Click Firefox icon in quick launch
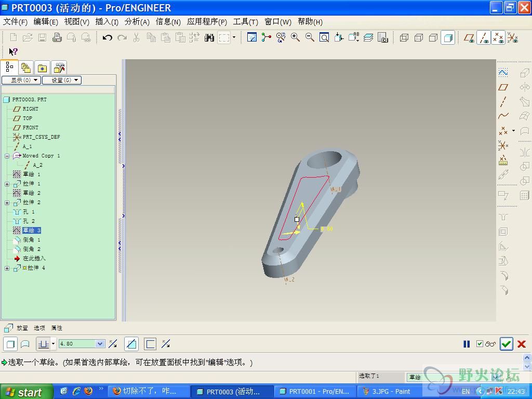The image size is (532, 399). (88, 391)
